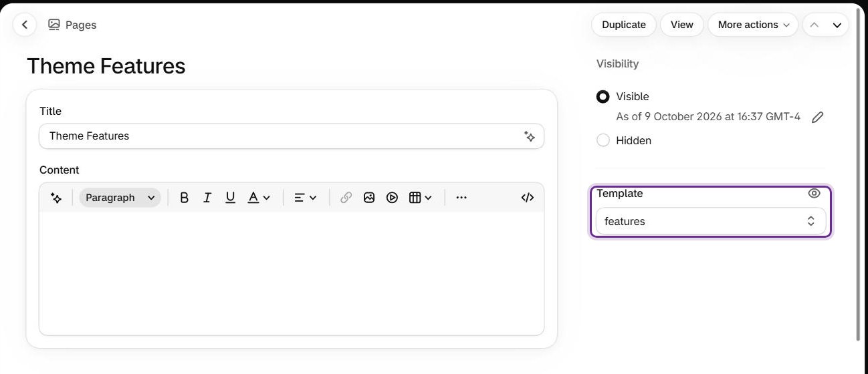The height and width of the screenshot is (374, 868).
Task: Click the View button
Action: pyautogui.click(x=681, y=25)
